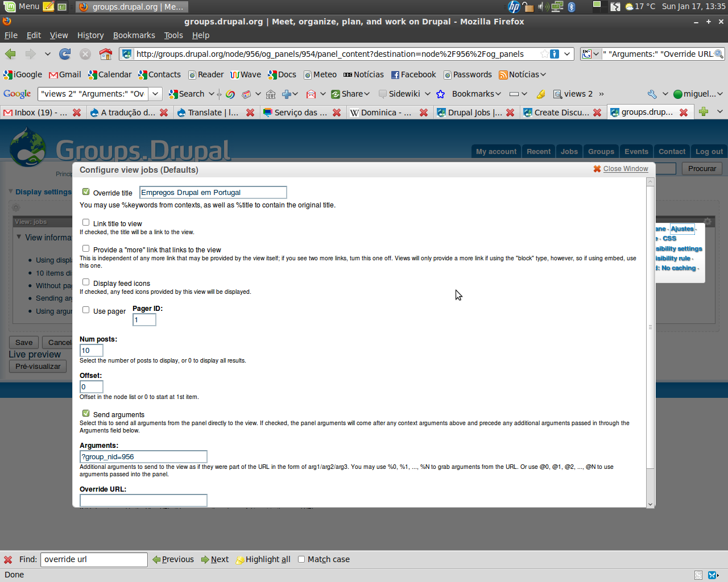
Task: Click the Close Window link
Action: click(625, 169)
